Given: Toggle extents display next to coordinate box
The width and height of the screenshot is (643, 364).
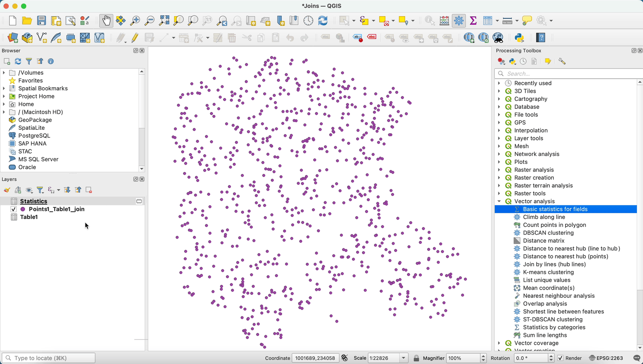Looking at the screenshot, I should click(x=344, y=358).
